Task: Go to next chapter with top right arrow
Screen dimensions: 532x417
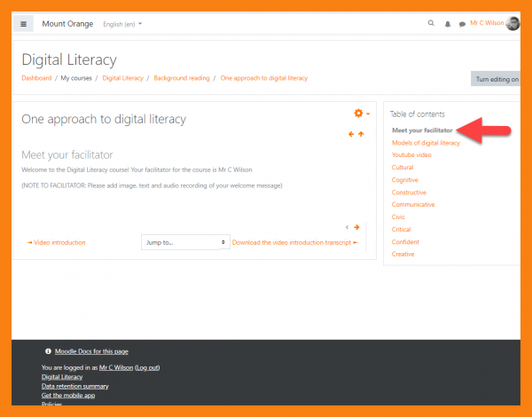Action: coord(351,134)
